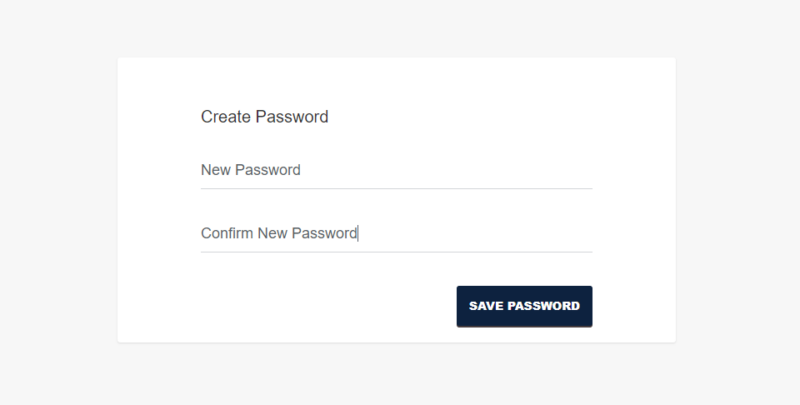
Task: Click the New Password input field
Action: [396, 170]
